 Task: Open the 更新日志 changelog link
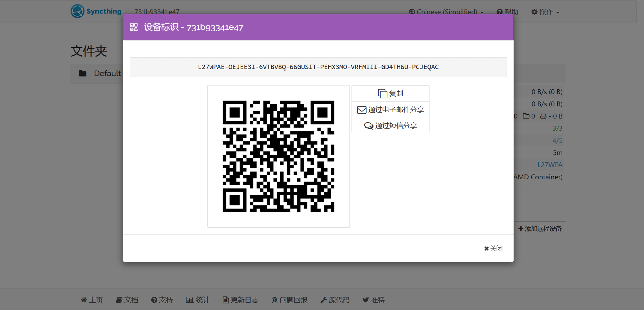coord(241,300)
